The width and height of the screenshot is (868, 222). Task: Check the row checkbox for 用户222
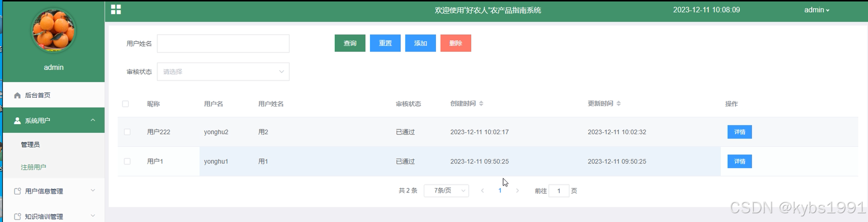pos(127,132)
